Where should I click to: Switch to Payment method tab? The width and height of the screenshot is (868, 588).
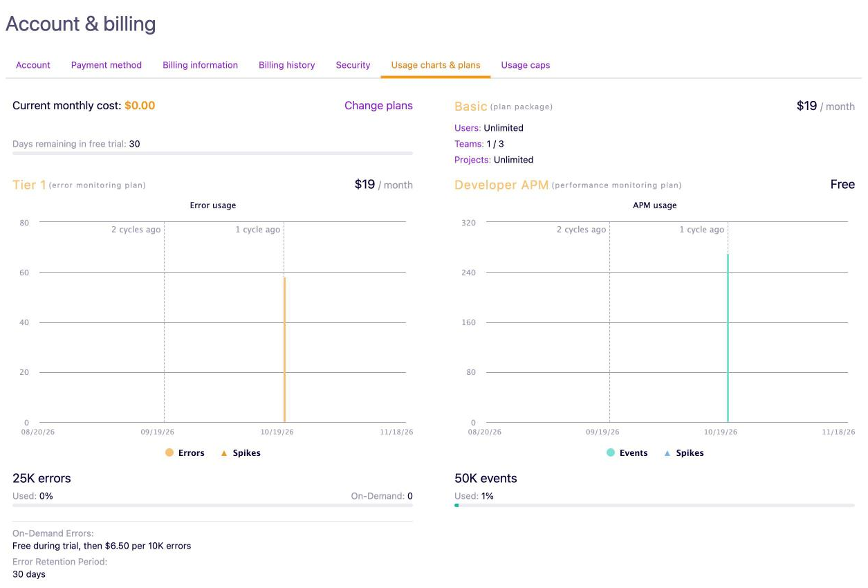pyautogui.click(x=107, y=65)
